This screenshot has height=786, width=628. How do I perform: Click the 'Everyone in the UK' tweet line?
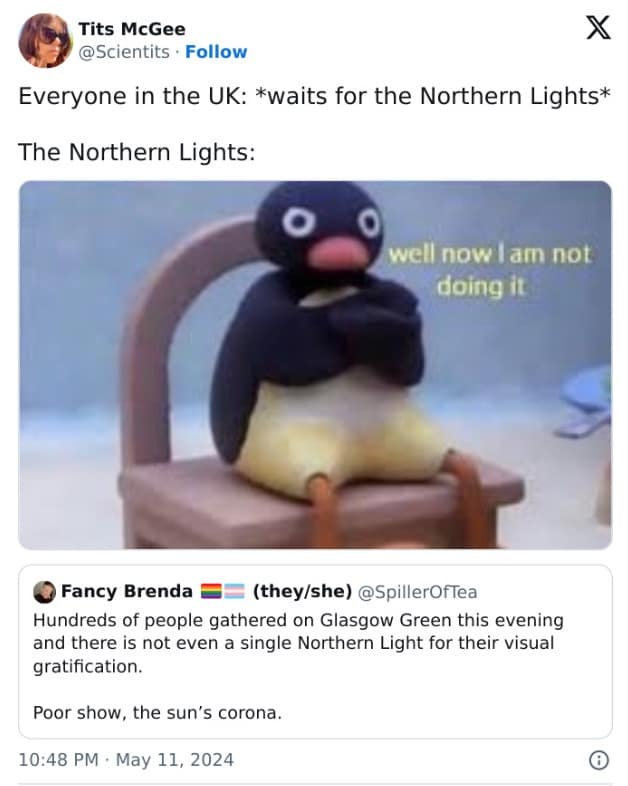tap(315, 96)
